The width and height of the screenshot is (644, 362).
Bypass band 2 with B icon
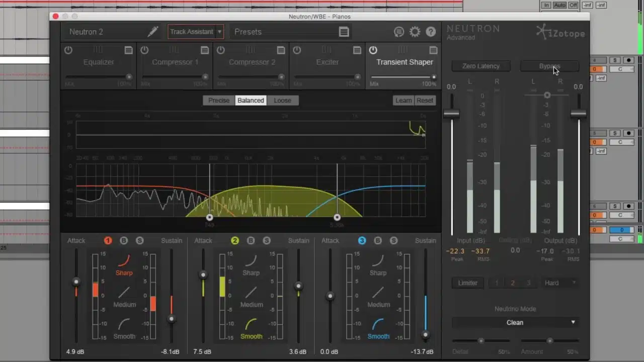tap(251, 241)
